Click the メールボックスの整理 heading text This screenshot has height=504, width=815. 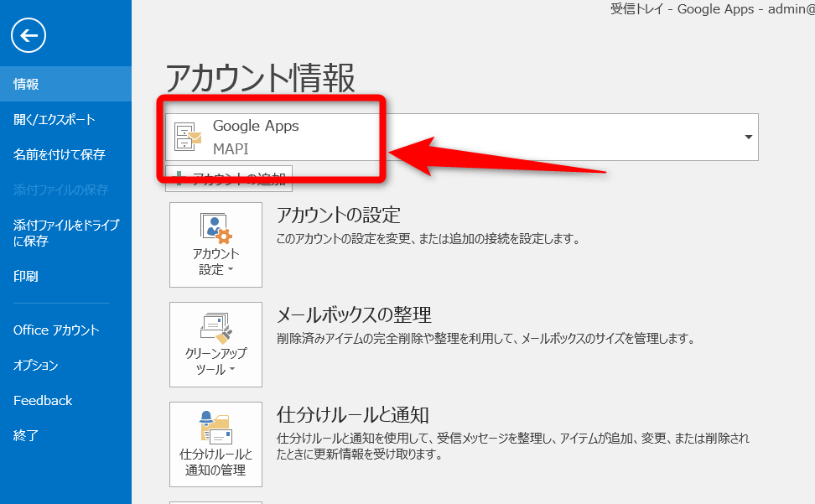coord(354,314)
